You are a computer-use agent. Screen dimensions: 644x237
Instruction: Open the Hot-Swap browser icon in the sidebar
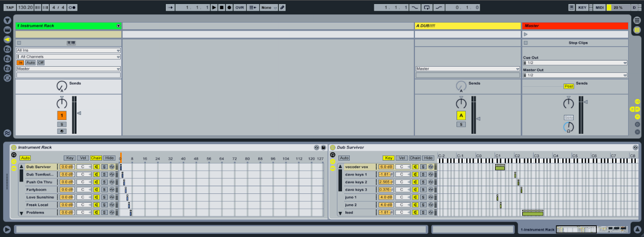(7, 78)
